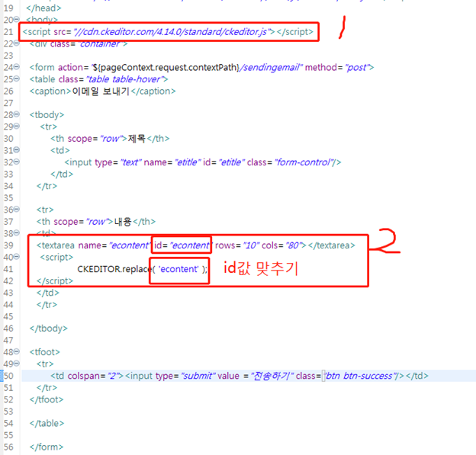
Task: Click the opening <form tag name
Action: 43,67
